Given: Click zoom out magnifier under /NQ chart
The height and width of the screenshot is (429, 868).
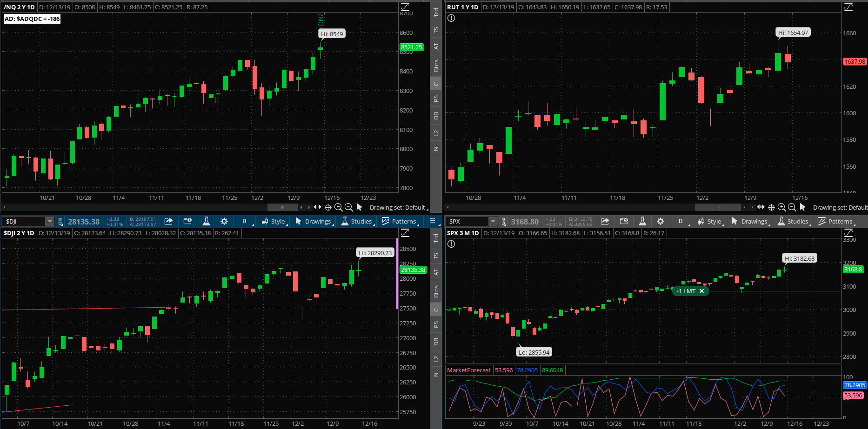Looking at the screenshot, I should point(348,207).
